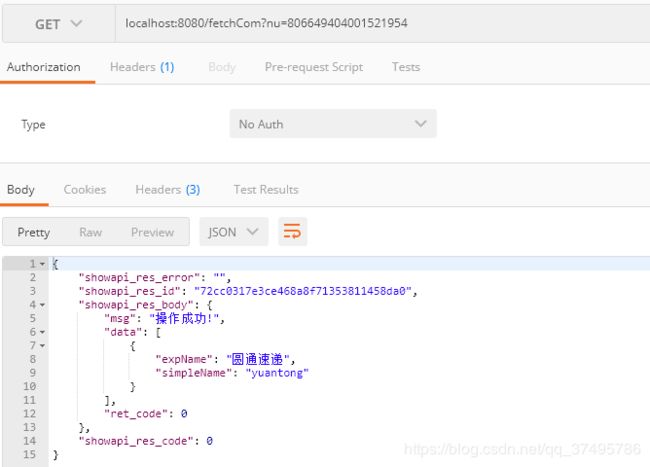Switch to the request Authorization tab
This screenshot has height=467, width=650.
tap(44, 67)
